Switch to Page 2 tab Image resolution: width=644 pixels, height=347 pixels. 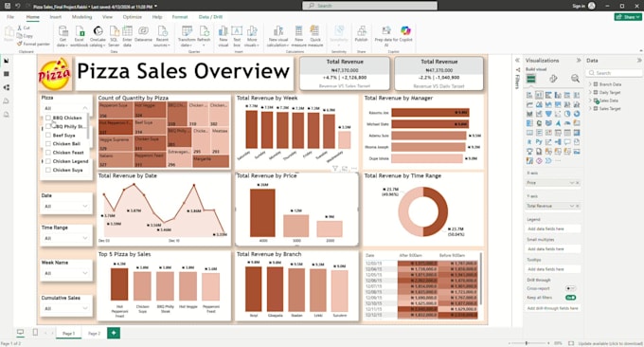(94, 333)
